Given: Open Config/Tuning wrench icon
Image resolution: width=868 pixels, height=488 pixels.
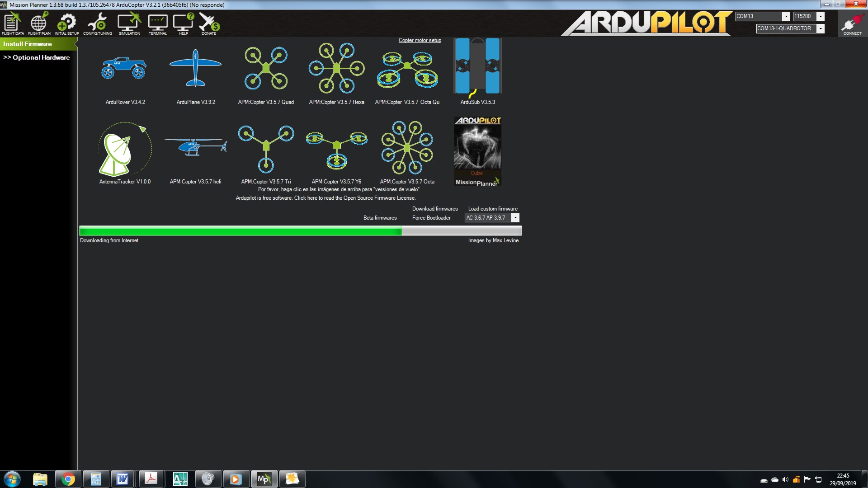Looking at the screenshot, I should [x=97, y=23].
